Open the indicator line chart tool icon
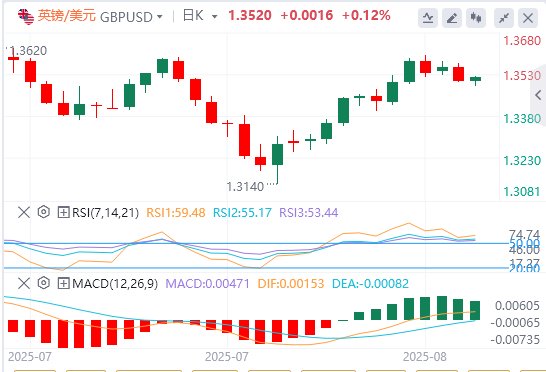Image resolution: width=546 pixels, height=372 pixels. pyautogui.click(x=428, y=18)
